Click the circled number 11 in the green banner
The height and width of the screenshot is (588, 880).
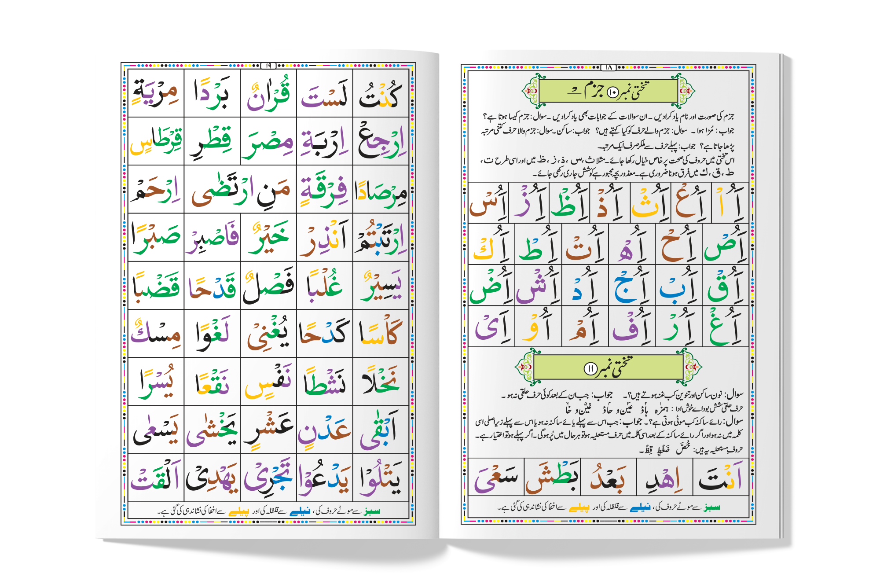pyautogui.click(x=590, y=369)
